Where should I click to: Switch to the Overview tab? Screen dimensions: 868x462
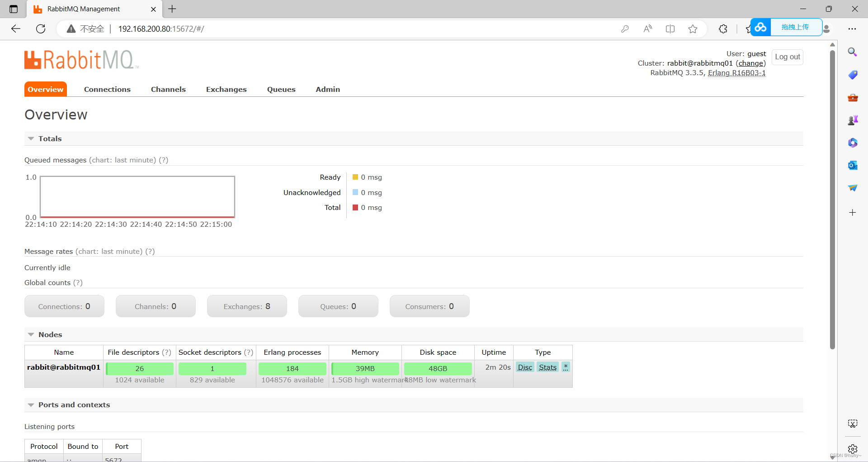point(46,89)
